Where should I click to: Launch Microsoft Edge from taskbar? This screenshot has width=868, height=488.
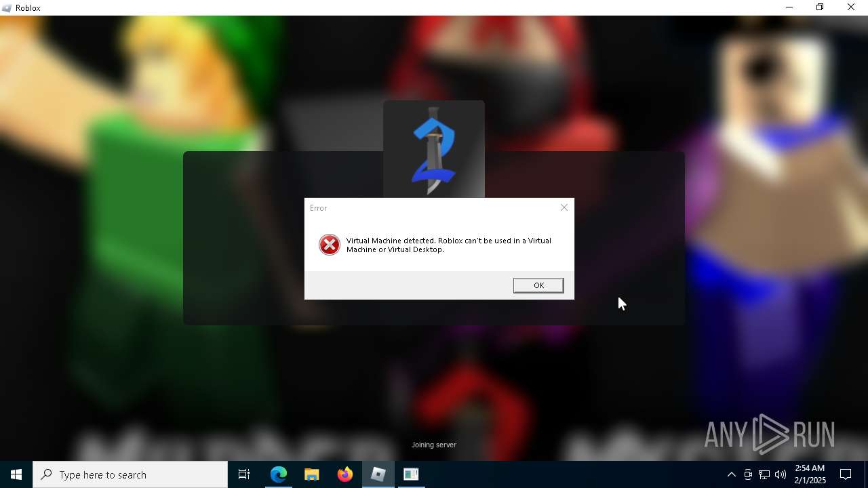(x=279, y=474)
